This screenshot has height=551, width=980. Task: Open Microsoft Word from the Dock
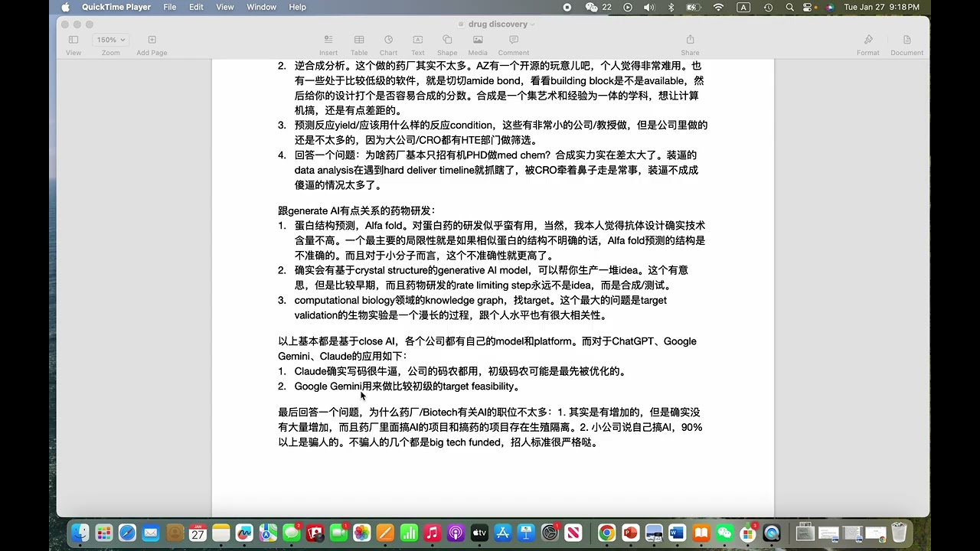(x=678, y=533)
